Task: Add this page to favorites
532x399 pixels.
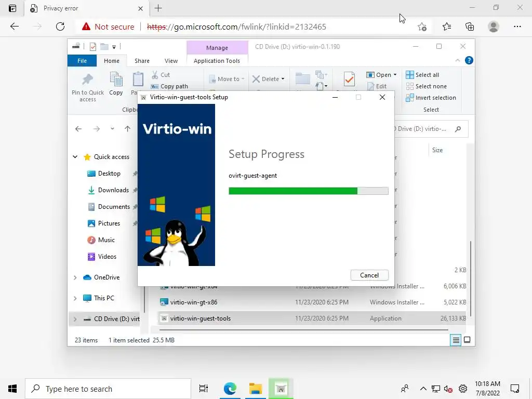Action: pyautogui.click(x=422, y=26)
